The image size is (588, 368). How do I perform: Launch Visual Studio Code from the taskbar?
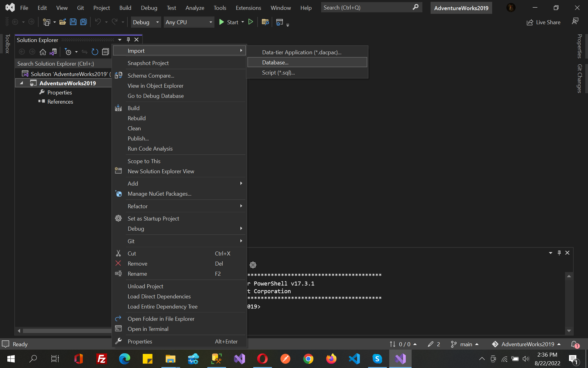tap(354, 359)
